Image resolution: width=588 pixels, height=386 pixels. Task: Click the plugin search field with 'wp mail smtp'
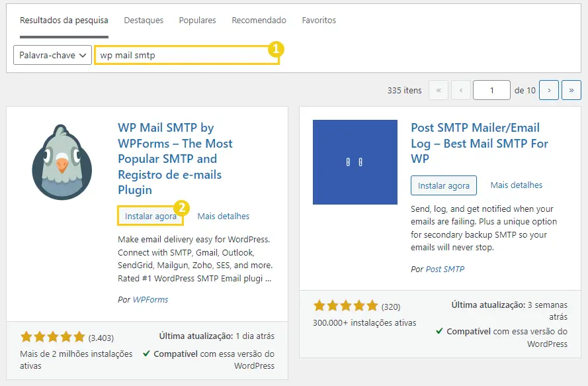click(187, 55)
